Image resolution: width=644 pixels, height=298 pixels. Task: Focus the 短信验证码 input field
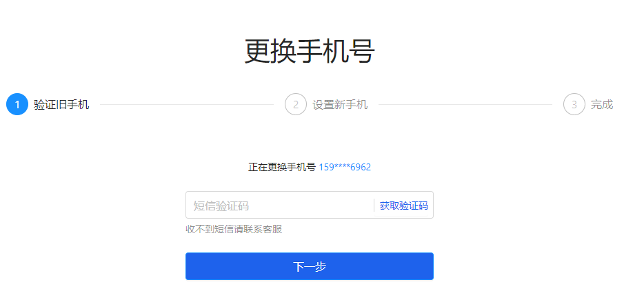tap(280, 205)
